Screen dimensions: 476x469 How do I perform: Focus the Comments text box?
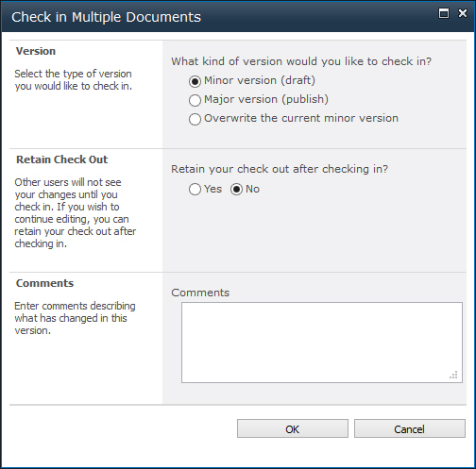pyautogui.click(x=322, y=343)
